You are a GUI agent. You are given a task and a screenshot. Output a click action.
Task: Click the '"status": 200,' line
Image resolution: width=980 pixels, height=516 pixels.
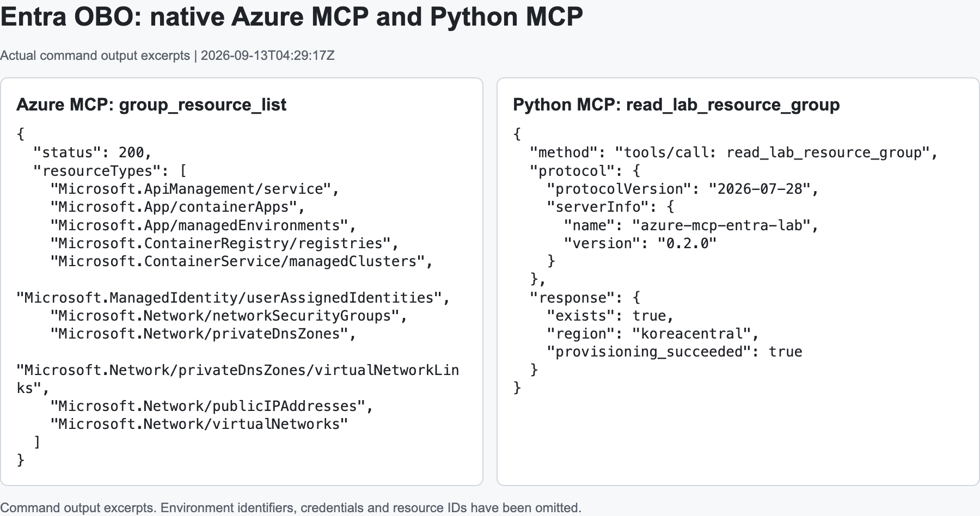tap(93, 152)
